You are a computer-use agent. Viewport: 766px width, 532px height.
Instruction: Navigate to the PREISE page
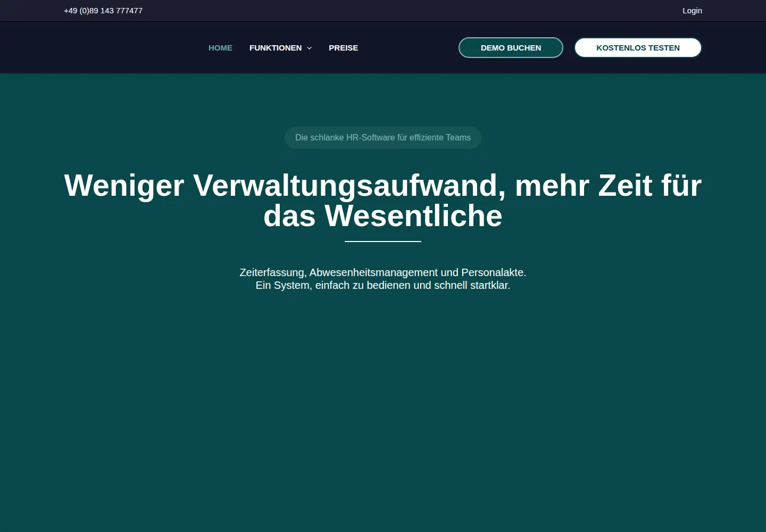[343, 48]
